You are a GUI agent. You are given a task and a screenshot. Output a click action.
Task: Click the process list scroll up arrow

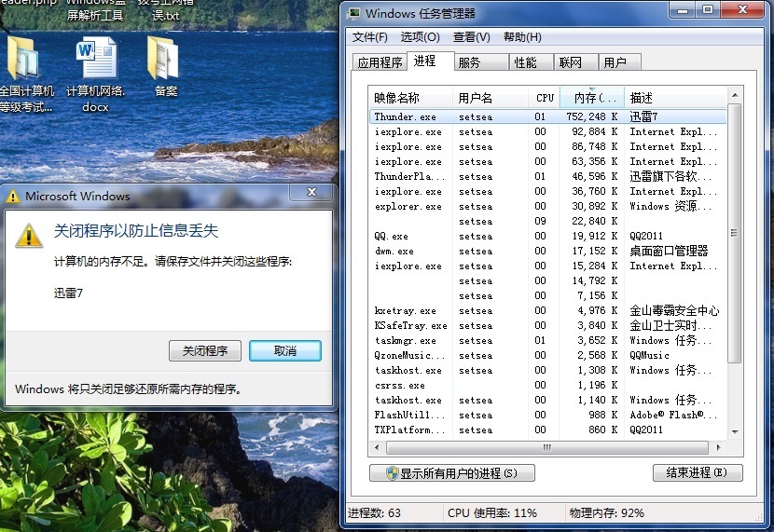(x=735, y=95)
